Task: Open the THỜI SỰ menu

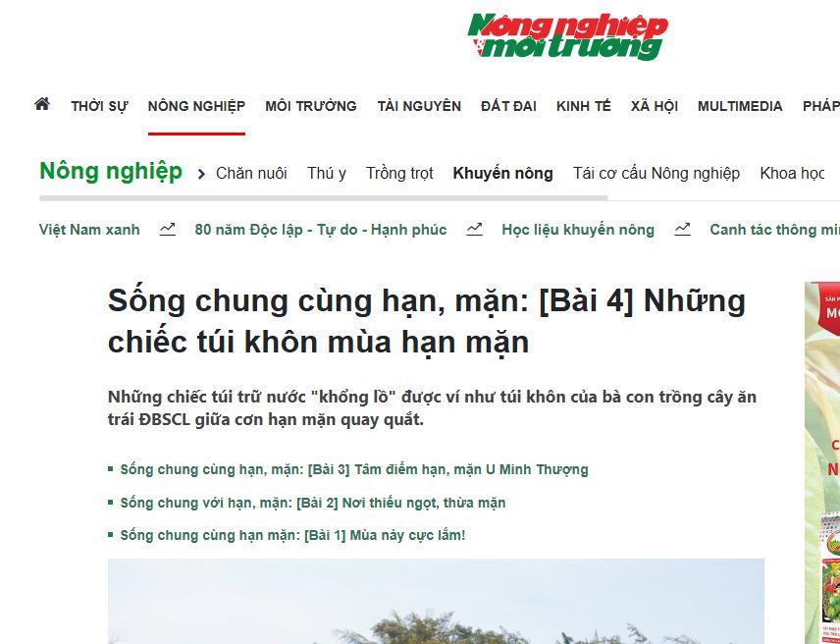Action: [99, 106]
